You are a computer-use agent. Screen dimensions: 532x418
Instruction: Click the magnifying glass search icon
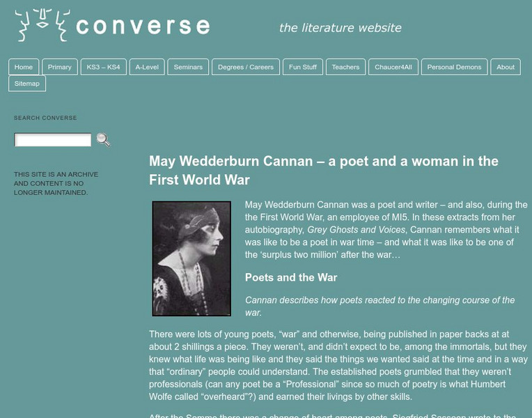(103, 140)
